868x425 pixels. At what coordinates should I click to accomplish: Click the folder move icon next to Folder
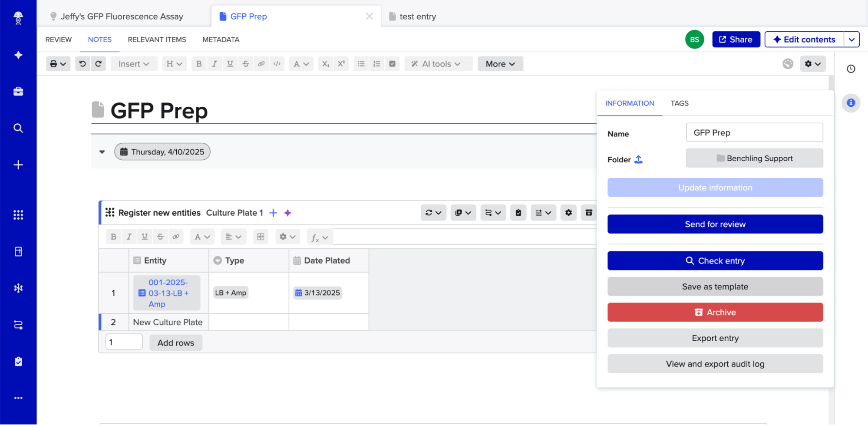tap(638, 159)
